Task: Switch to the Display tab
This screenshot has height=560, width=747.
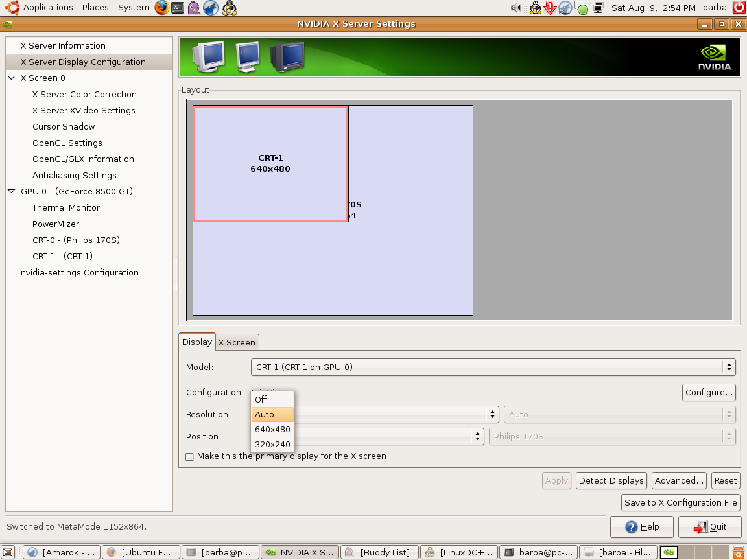Action: (196, 342)
